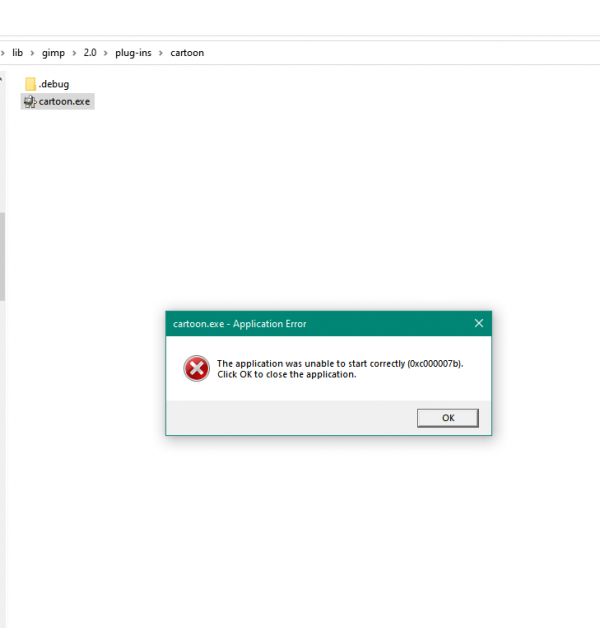
Task: Click the cartoon breadcrumb segment
Action: point(187,53)
